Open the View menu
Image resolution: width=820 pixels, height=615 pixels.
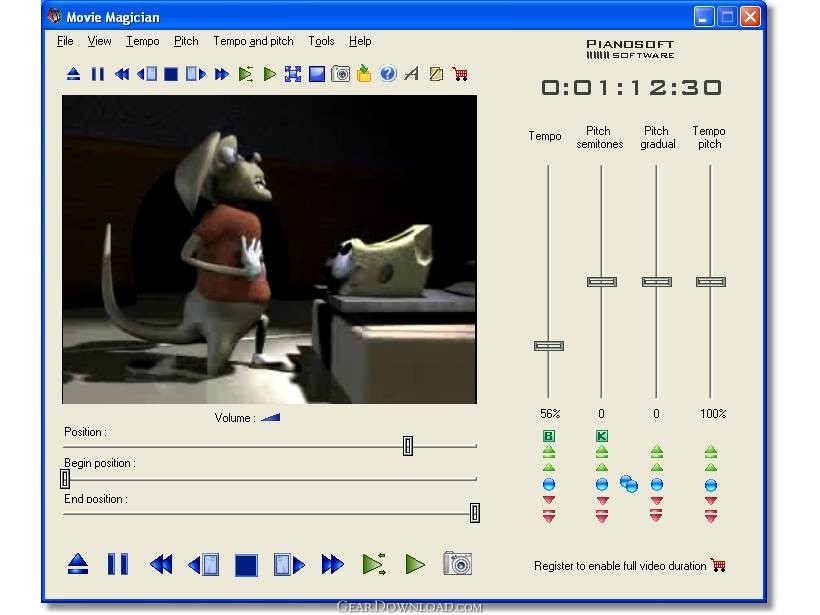click(99, 41)
